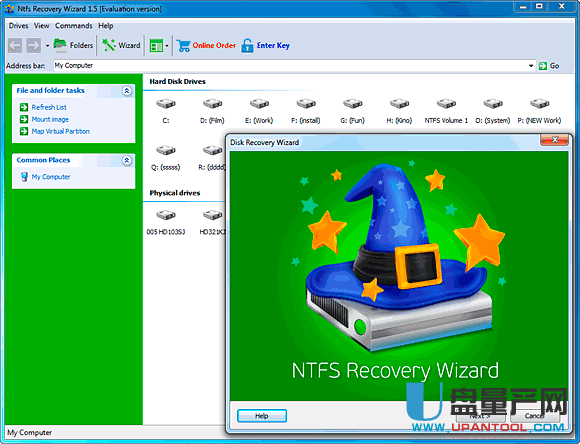Open the Drives menu
Screen dimensions: 580x444
tap(18, 26)
